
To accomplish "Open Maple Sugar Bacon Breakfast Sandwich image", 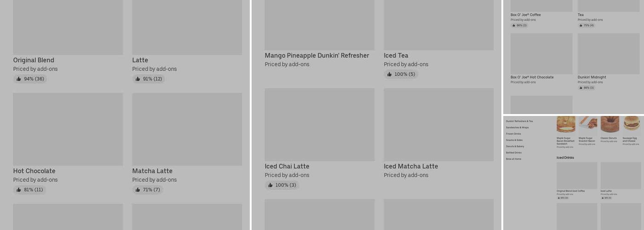I will click(566, 124).
